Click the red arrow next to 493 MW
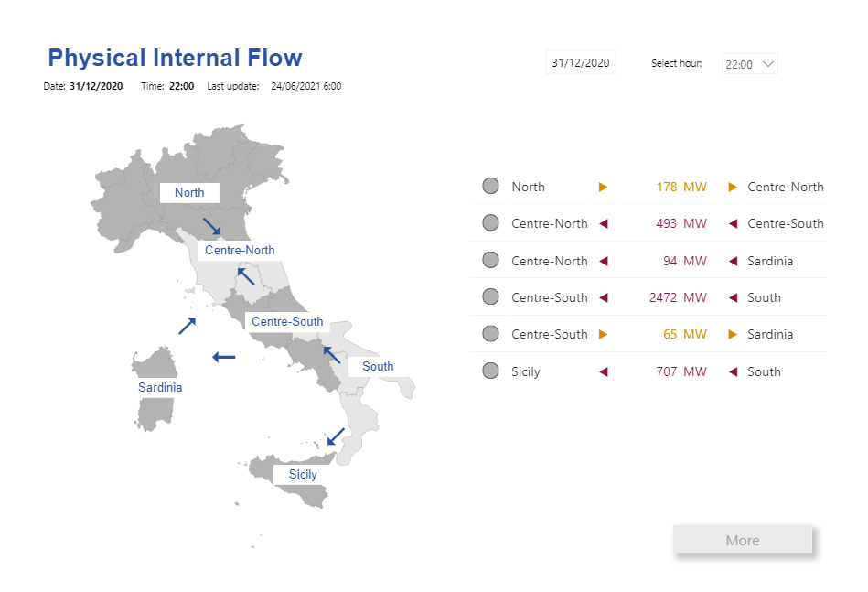This screenshot has width=868, height=592. click(603, 223)
